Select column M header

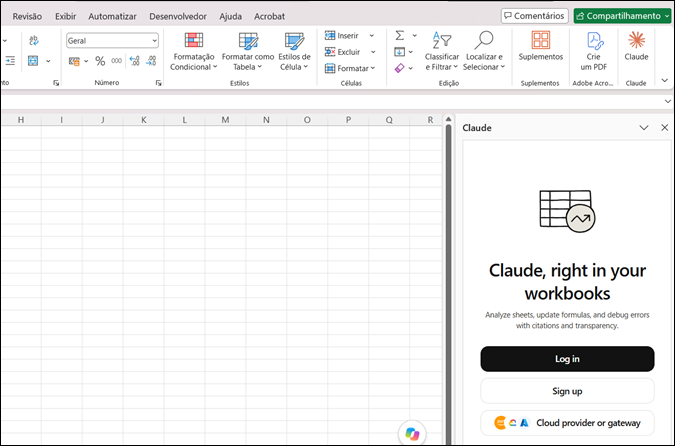click(x=225, y=120)
